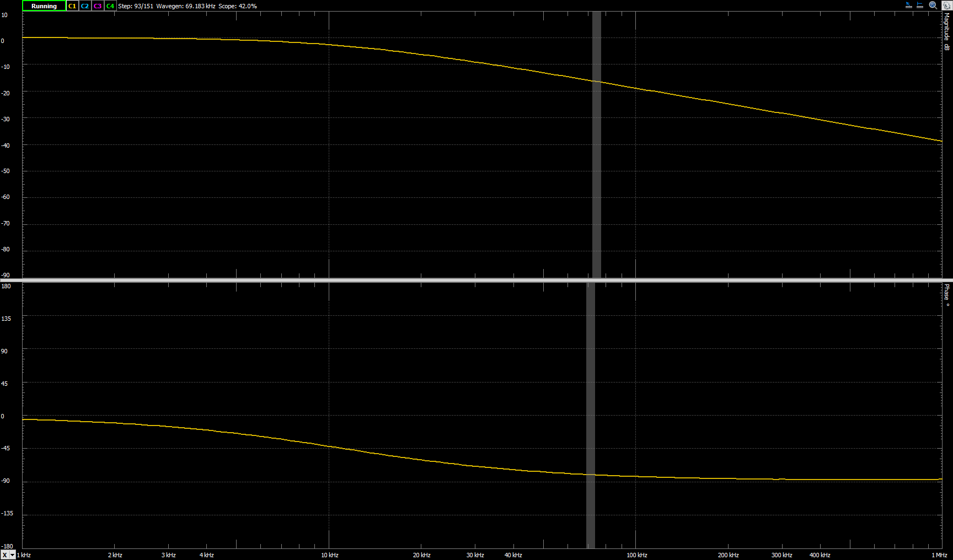Click the 200 kHz axis label
This screenshot has height=560, width=953.
click(729, 555)
